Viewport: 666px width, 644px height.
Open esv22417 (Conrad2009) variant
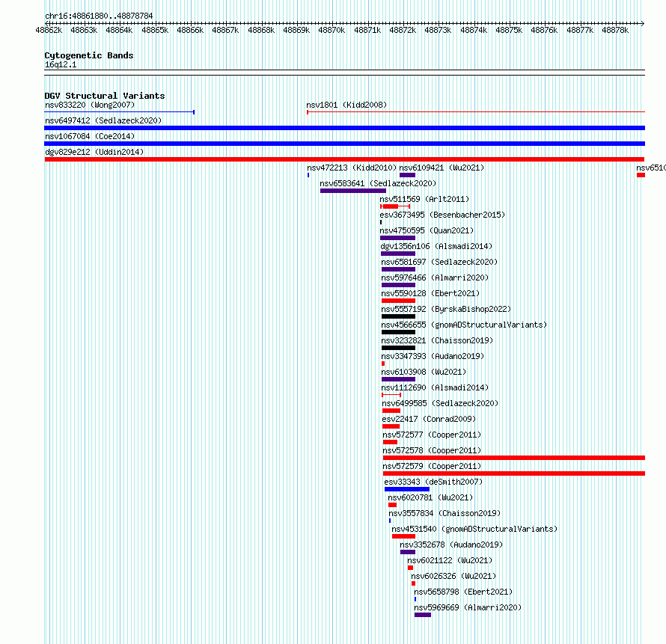[x=429, y=419]
